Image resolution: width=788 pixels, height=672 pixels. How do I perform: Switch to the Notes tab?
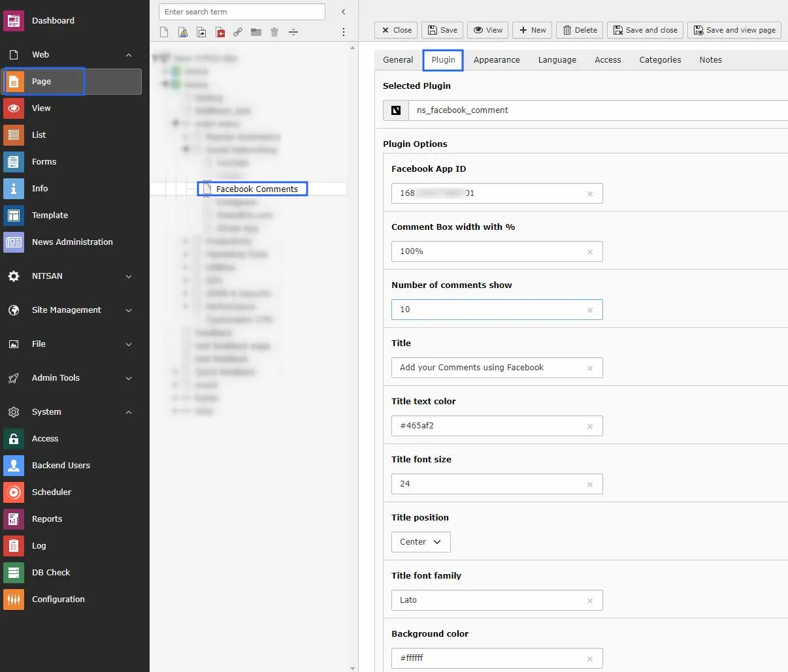[711, 60]
